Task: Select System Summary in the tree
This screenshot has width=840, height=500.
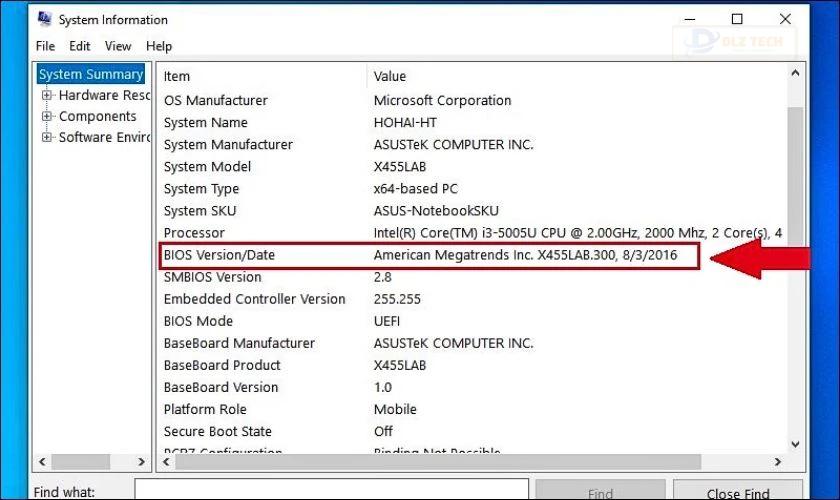Action: click(91, 74)
